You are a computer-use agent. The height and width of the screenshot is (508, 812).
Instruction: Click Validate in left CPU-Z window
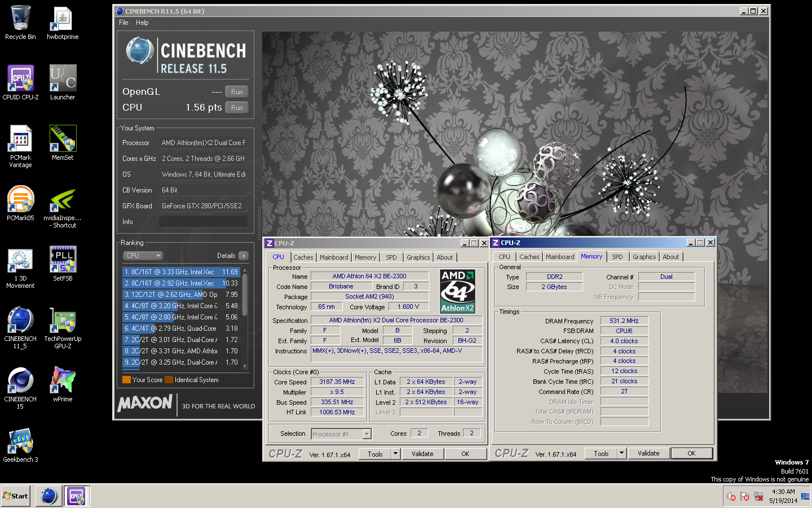pos(422,454)
